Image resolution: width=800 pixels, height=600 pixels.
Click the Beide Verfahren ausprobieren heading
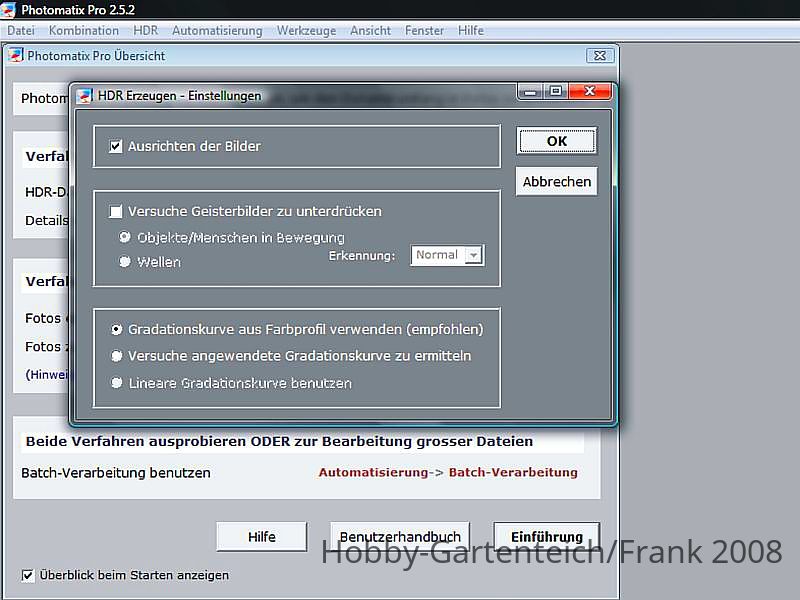(279, 441)
